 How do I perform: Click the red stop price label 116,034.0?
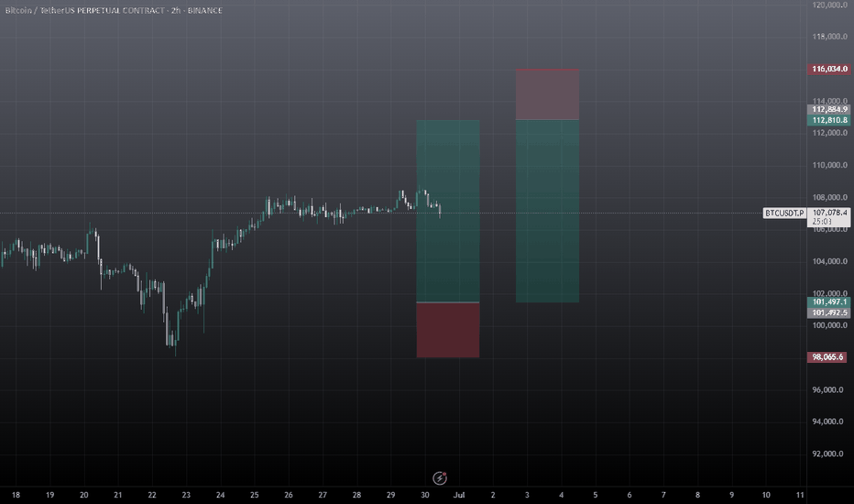[829, 69]
